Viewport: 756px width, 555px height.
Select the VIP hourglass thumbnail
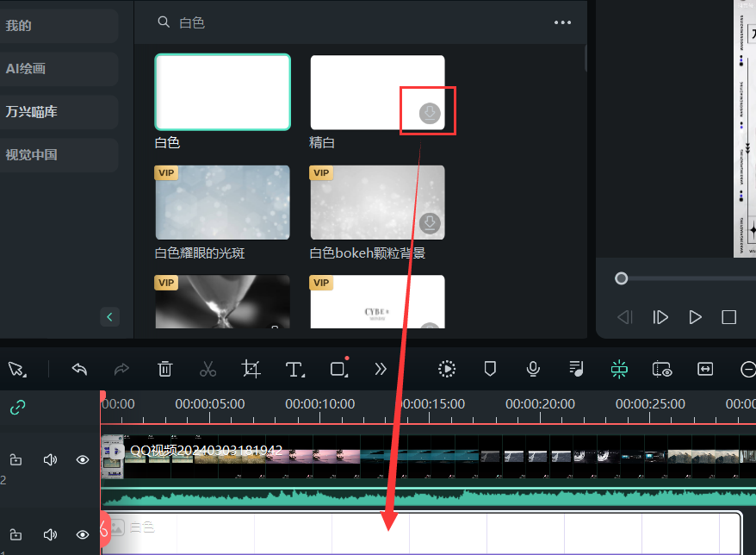[223, 302]
